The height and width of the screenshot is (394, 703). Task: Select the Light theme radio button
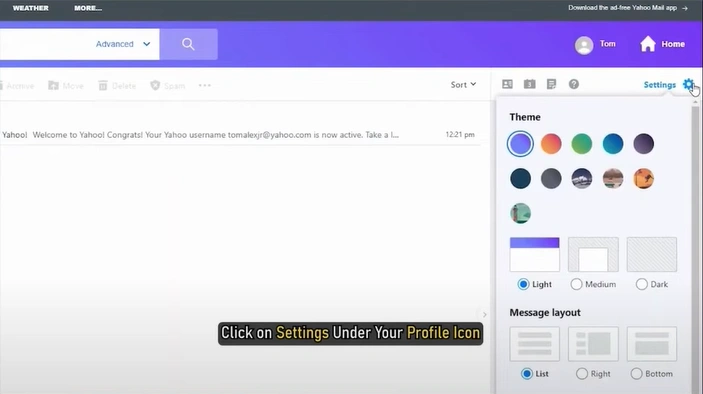point(523,284)
